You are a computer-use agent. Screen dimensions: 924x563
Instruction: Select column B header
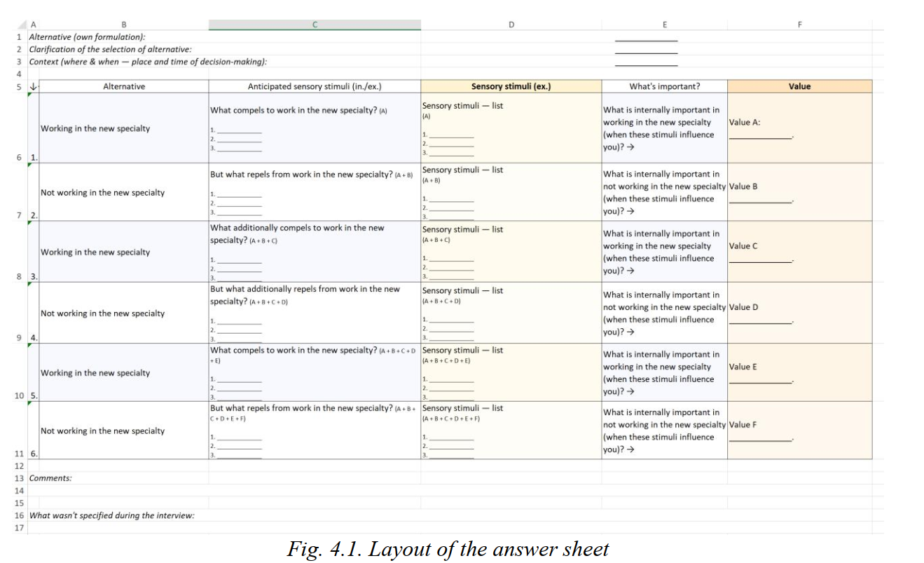(124, 25)
